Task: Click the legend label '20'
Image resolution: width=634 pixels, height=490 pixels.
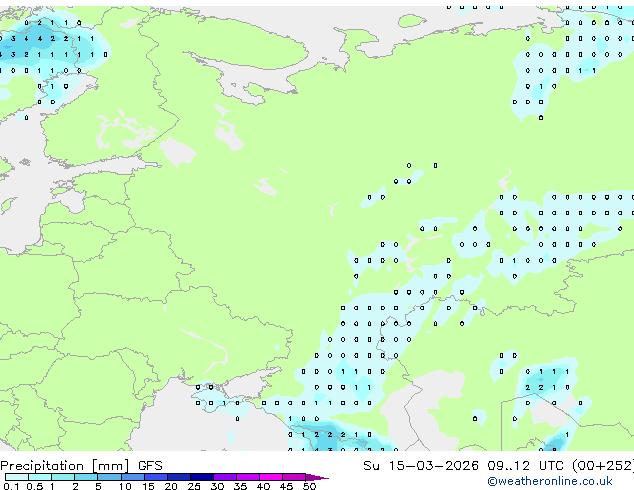Action: coord(171,486)
